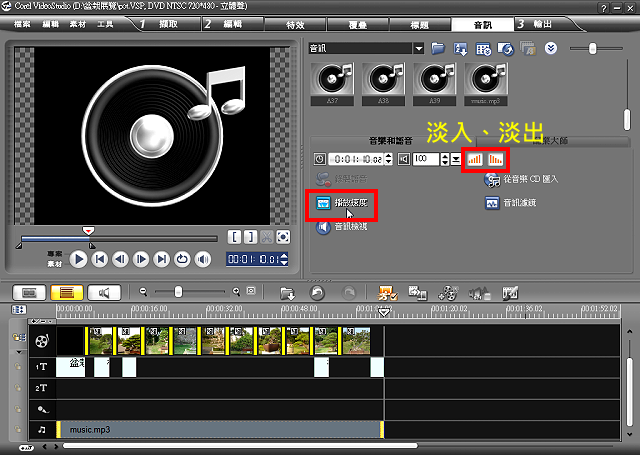Select the A37 audio thumbnail
Image resolution: width=640 pixels, height=455 pixels.
click(x=332, y=84)
